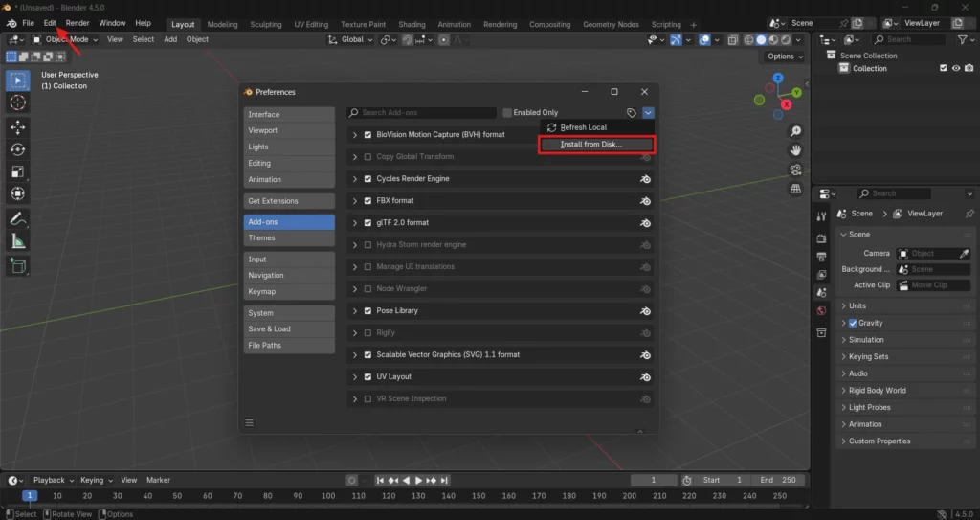The image size is (980, 520).
Task: Choose Install from Disk menu entry
Action: tap(597, 145)
